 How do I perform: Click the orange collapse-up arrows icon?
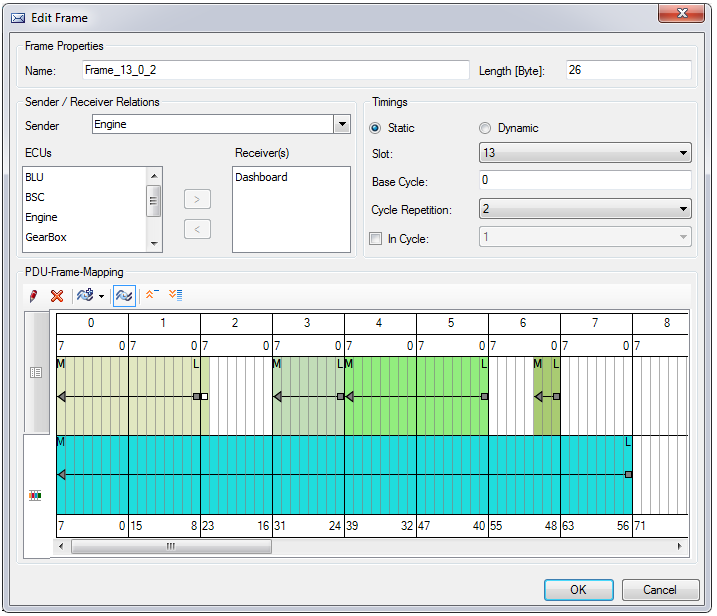click(x=152, y=295)
